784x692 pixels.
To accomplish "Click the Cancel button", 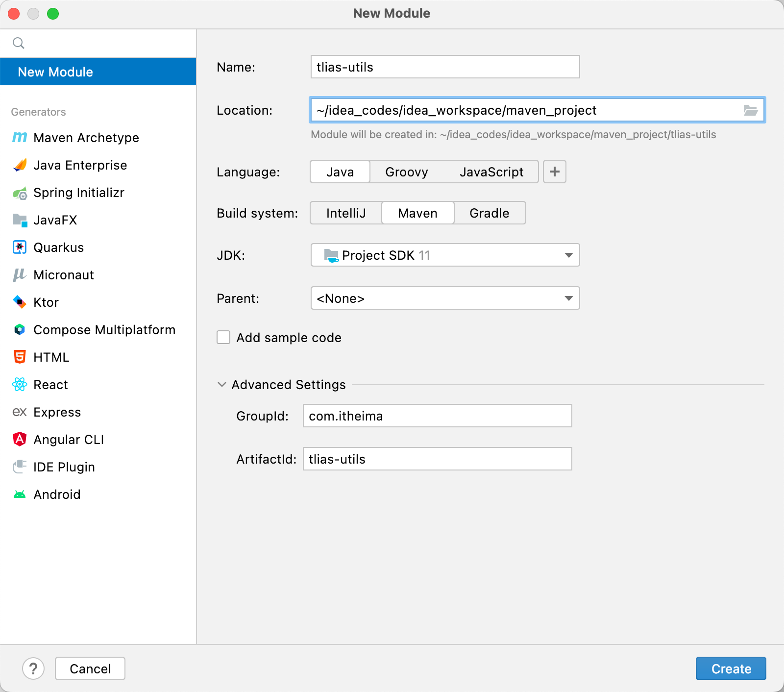I will click(90, 668).
